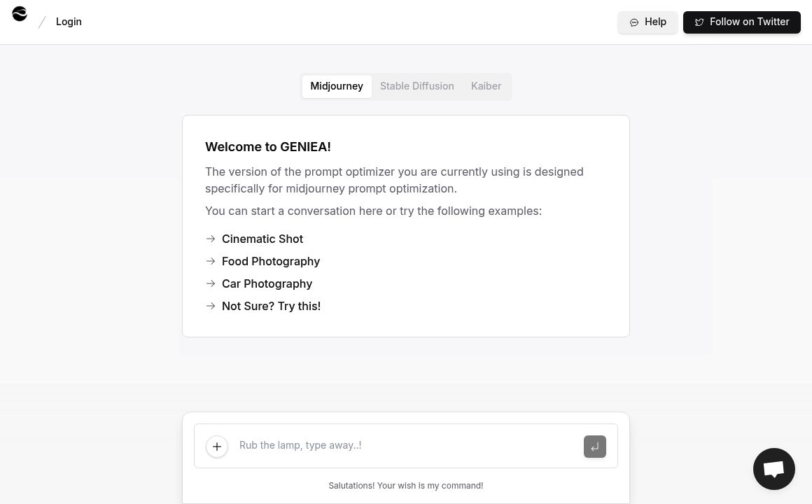812x504 pixels.
Task: Try the Cinematic Shot example
Action: click(x=262, y=239)
